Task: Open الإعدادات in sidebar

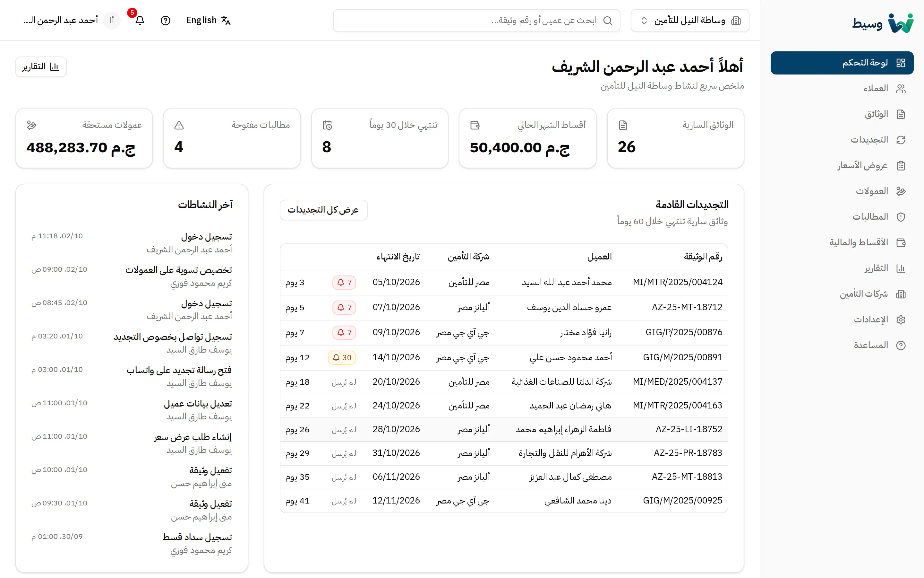Action: point(842,319)
